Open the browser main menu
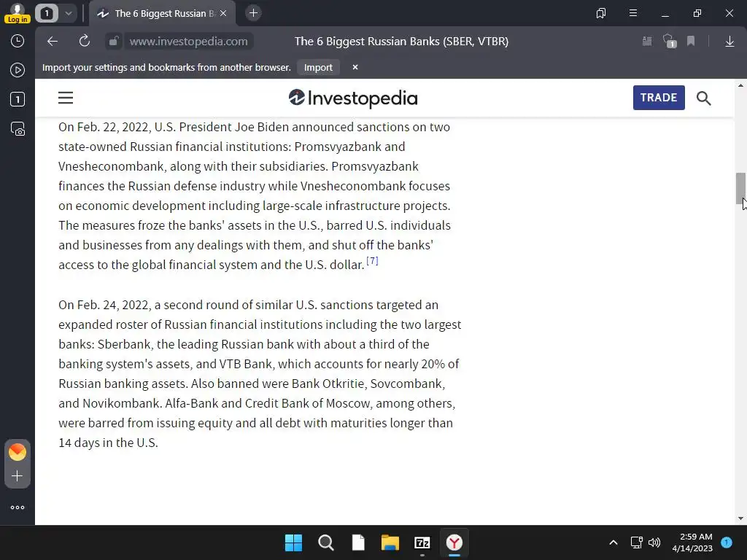The height and width of the screenshot is (560, 747). pos(633,13)
